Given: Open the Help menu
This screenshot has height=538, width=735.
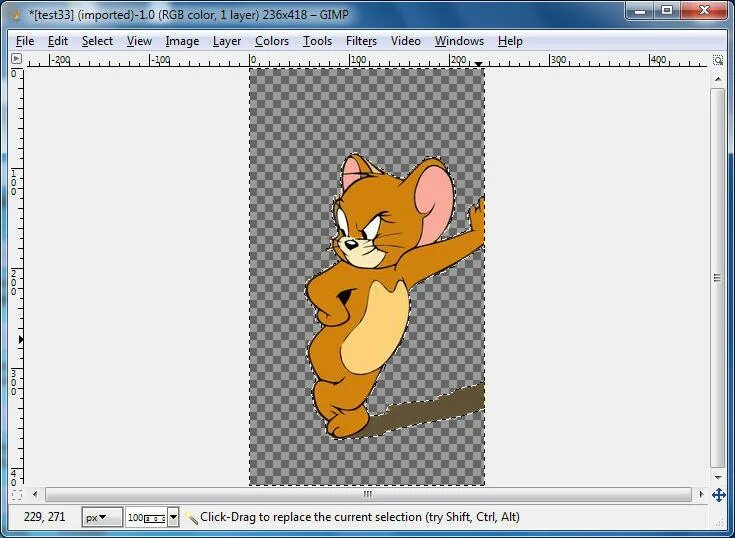Looking at the screenshot, I should 510,41.
